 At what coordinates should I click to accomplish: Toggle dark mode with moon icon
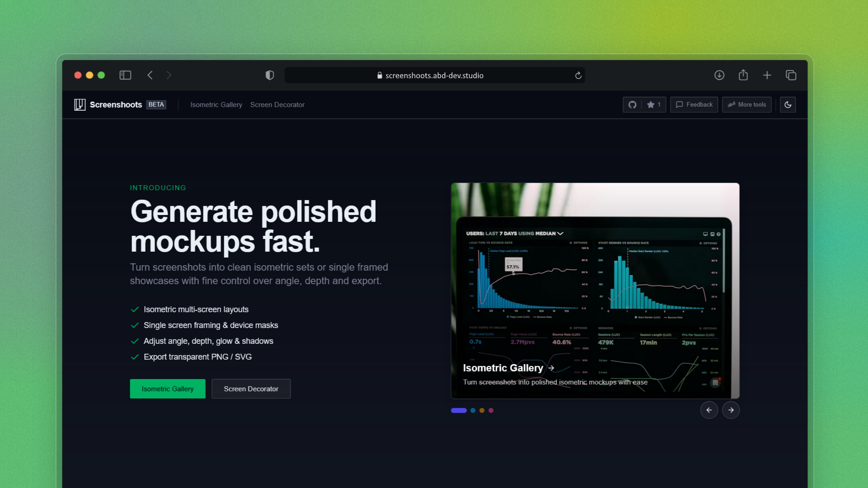tap(788, 104)
